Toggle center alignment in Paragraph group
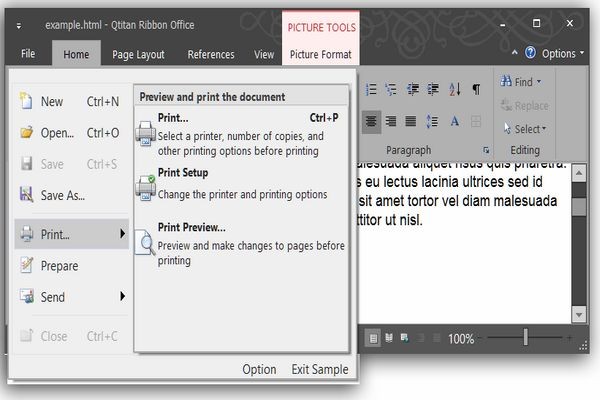 371,122
